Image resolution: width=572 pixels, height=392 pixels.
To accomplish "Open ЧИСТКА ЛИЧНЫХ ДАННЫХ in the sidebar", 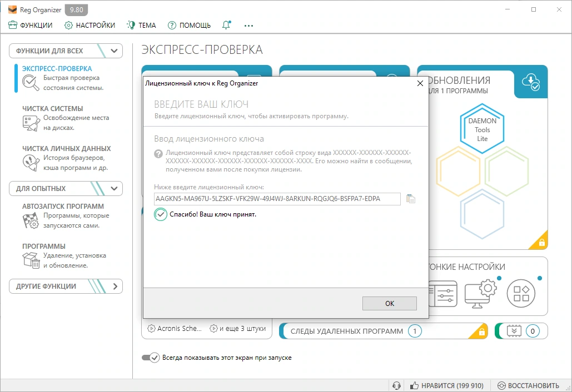I will click(66, 148).
